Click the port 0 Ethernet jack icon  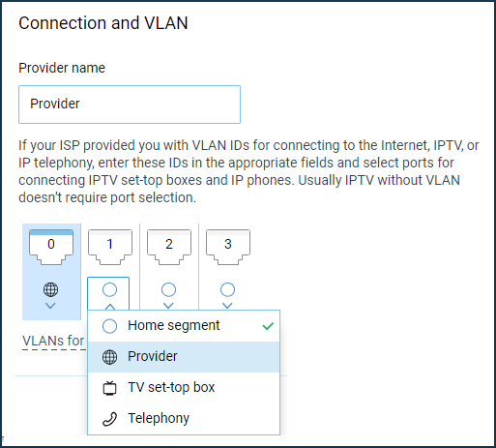click(x=51, y=247)
